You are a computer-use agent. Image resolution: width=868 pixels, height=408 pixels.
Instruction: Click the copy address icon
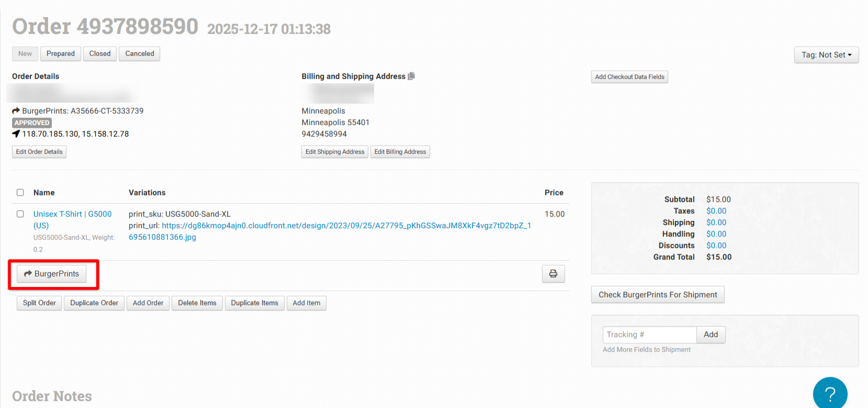click(x=411, y=76)
